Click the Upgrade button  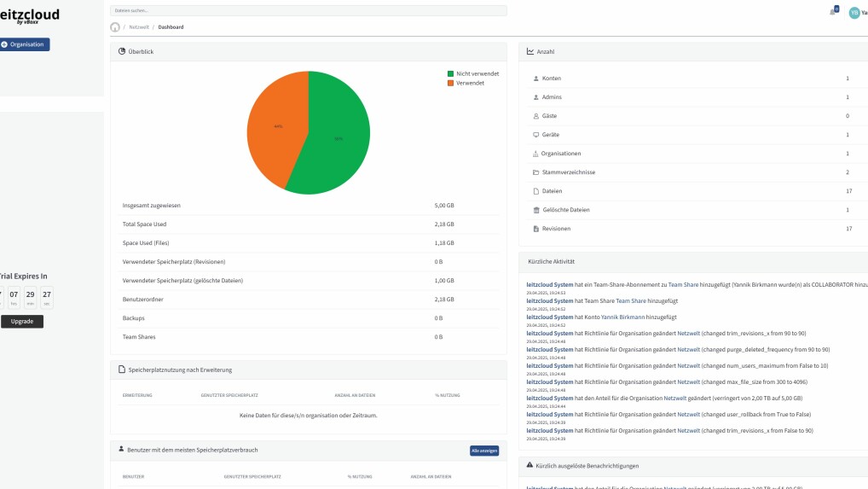point(22,322)
